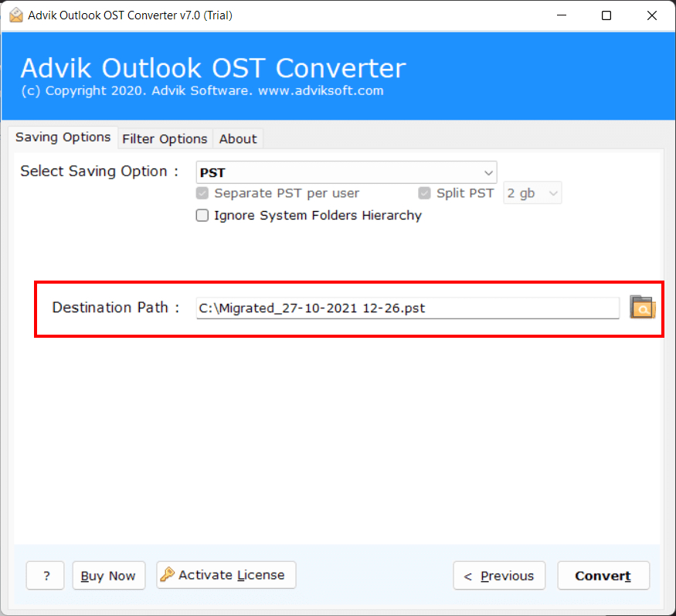
Task: Click the Convert button
Action: [603, 576]
